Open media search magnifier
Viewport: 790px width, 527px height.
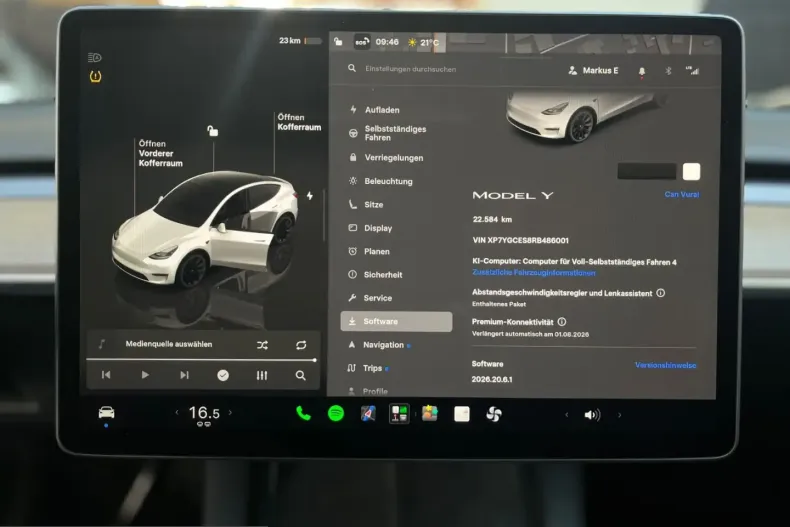click(x=300, y=375)
